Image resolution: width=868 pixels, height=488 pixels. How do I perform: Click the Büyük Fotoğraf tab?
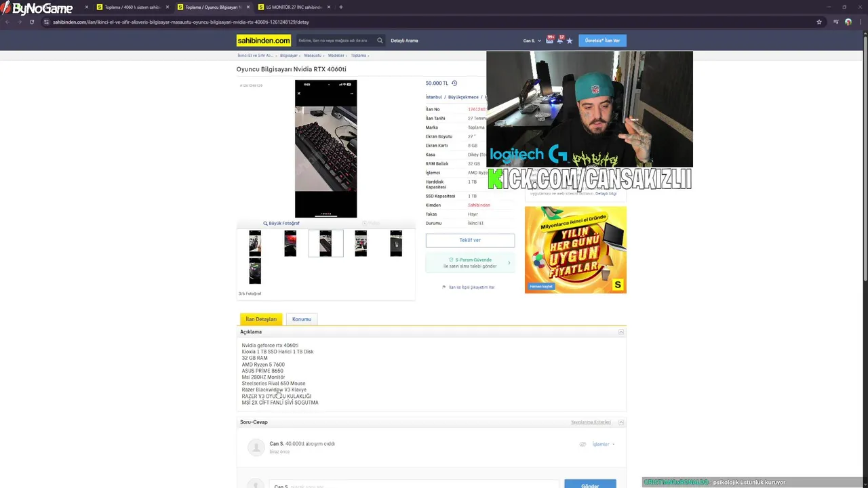click(x=281, y=223)
